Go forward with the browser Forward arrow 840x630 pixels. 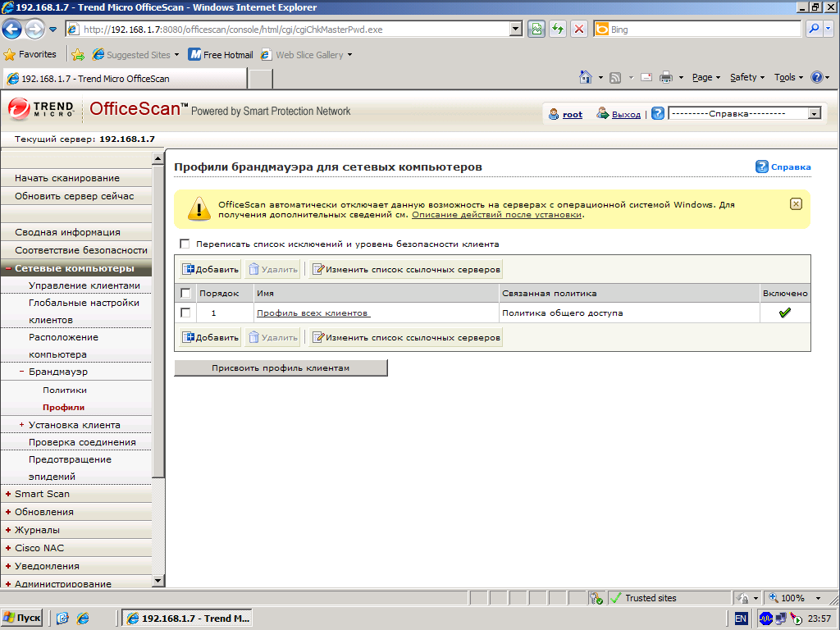point(34,29)
